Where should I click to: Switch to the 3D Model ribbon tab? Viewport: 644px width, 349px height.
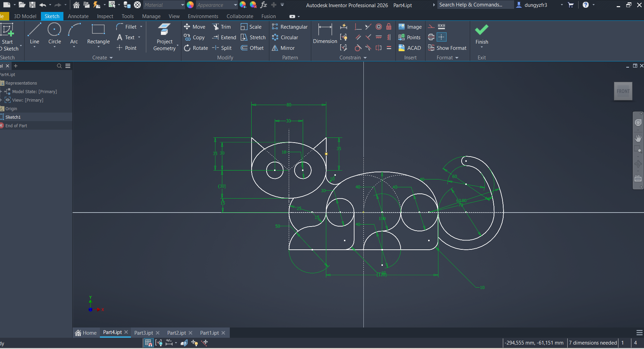25,16
